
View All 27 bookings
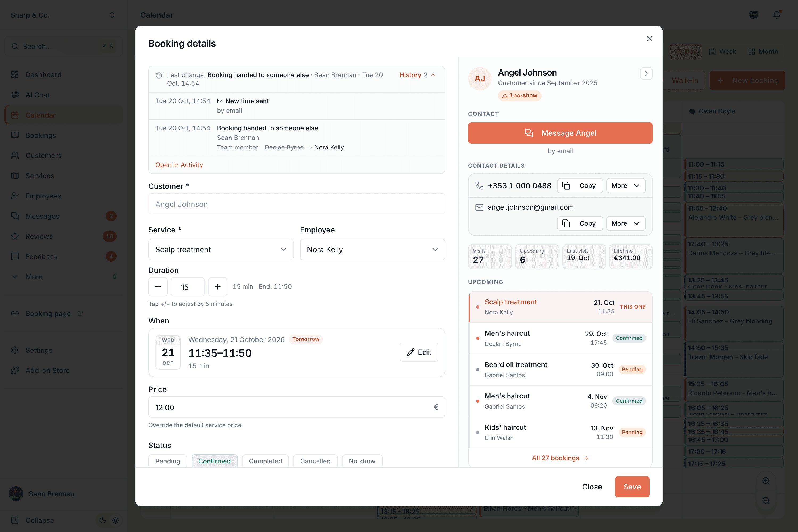coord(560,458)
